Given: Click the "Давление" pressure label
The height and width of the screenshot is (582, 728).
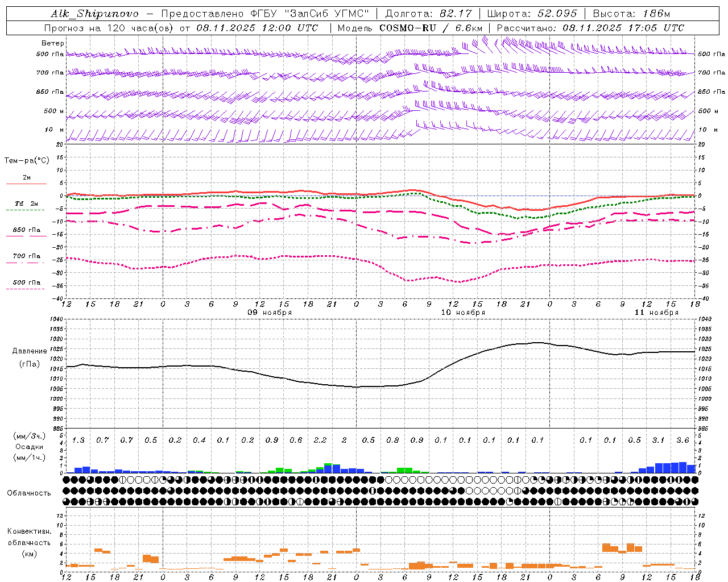Looking at the screenshot, I should pyautogui.click(x=30, y=351).
